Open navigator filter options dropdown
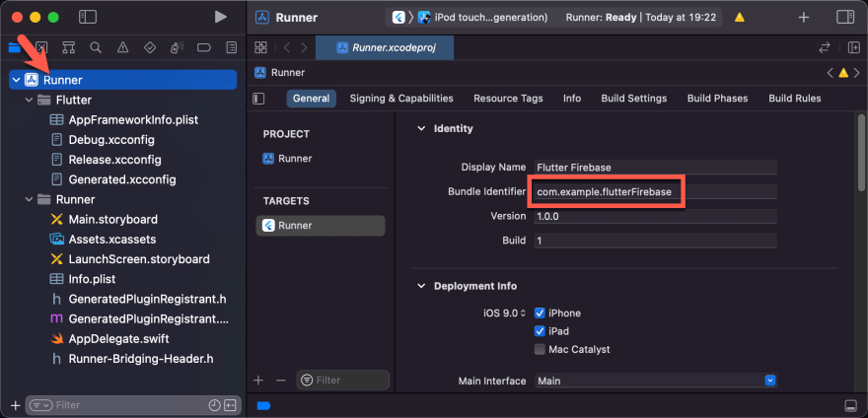The height and width of the screenshot is (418, 868). pos(41,405)
